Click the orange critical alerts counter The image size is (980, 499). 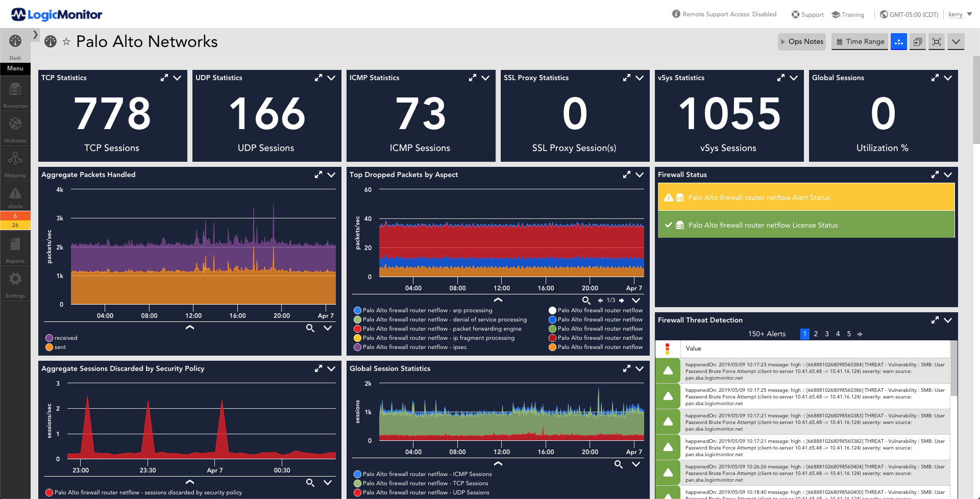tap(15, 216)
